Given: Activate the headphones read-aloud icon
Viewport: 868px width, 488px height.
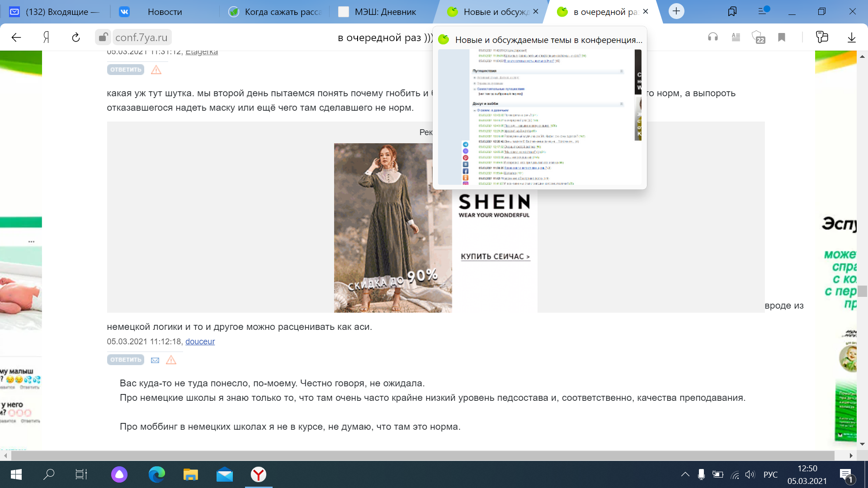Looking at the screenshot, I should [x=713, y=38].
